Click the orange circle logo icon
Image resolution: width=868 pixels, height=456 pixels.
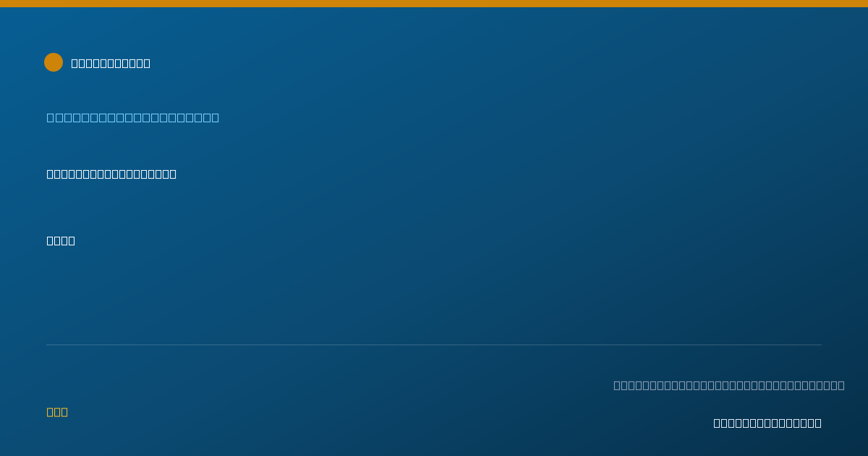point(54,62)
